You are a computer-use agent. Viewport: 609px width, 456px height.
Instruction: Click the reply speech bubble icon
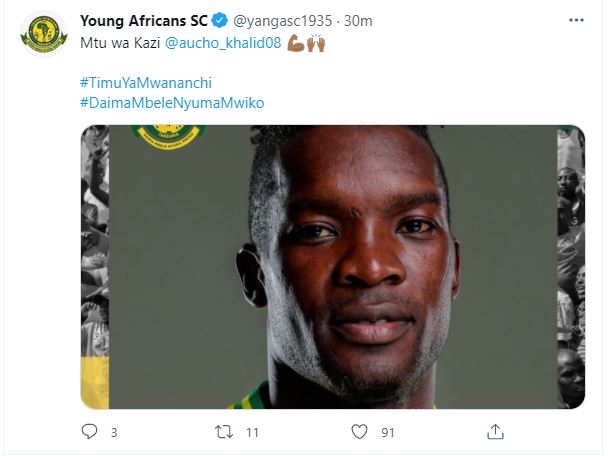click(89, 432)
